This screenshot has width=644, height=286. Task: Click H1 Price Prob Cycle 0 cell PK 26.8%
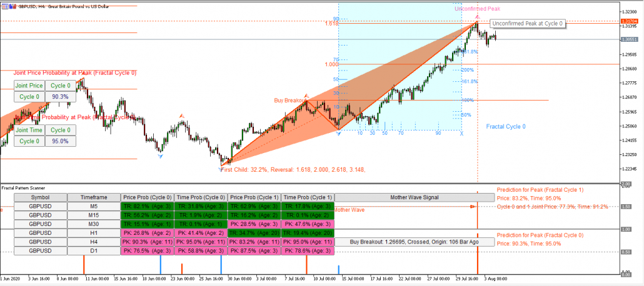(x=147, y=232)
